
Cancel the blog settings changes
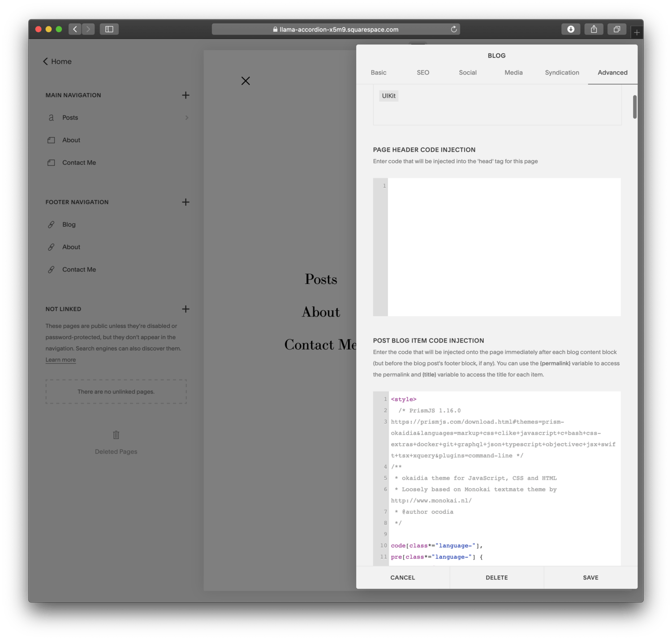pos(402,577)
